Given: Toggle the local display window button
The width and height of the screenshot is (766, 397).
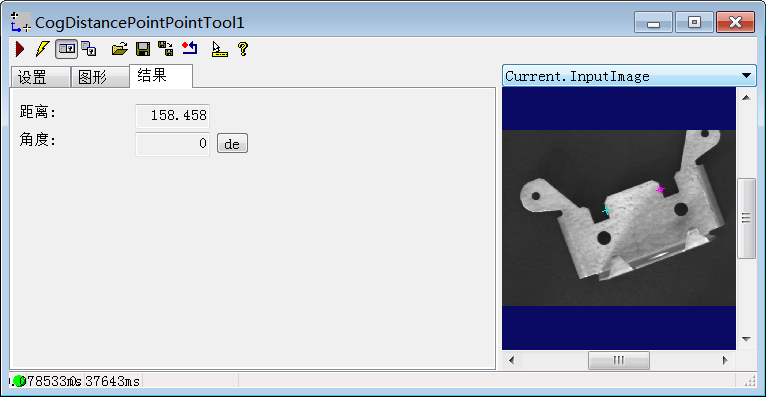Looking at the screenshot, I should tap(66, 49).
